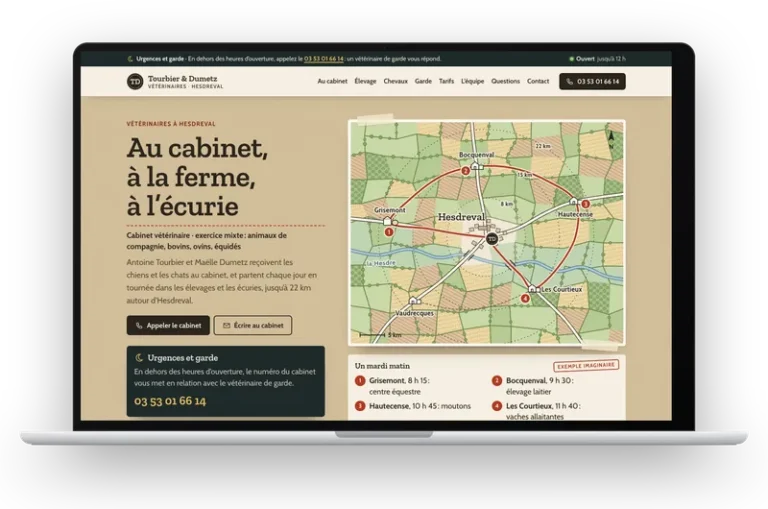Click the Appeler le cabinet button
The height and width of the screenshot is (509, 768).
tap(168, 325)
